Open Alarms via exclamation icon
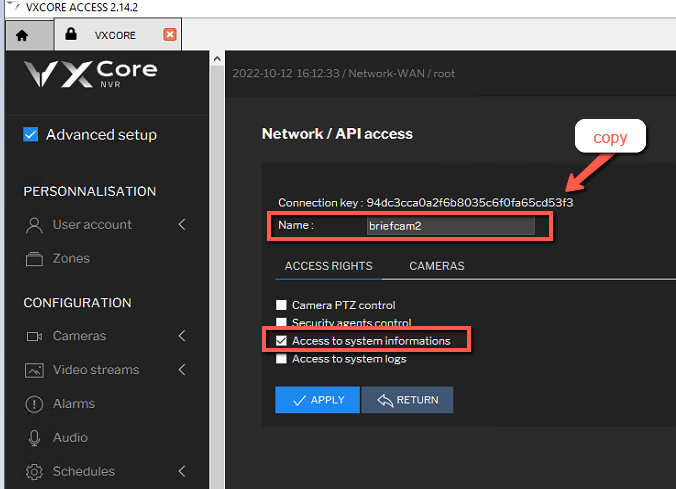The height and width of the screenshot is (489, 676). tap(34, 404)
